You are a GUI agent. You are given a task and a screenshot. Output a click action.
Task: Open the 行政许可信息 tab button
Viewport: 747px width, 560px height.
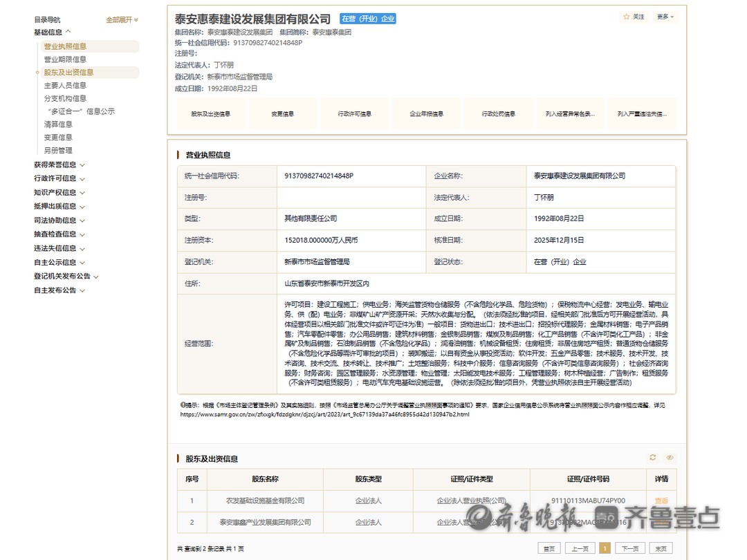point(354,114)
